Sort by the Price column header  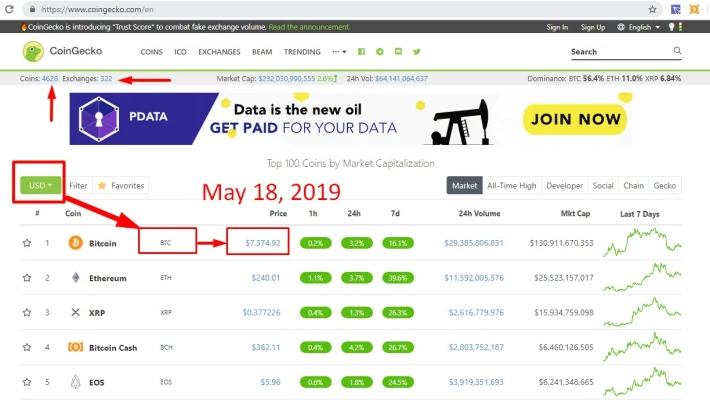pos(278,213)
